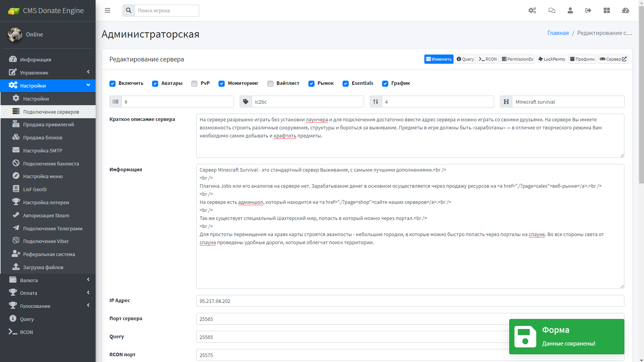Click the hamburger menu toggle icon
Screen dimensions: 644x362
[x=108, y=10]
